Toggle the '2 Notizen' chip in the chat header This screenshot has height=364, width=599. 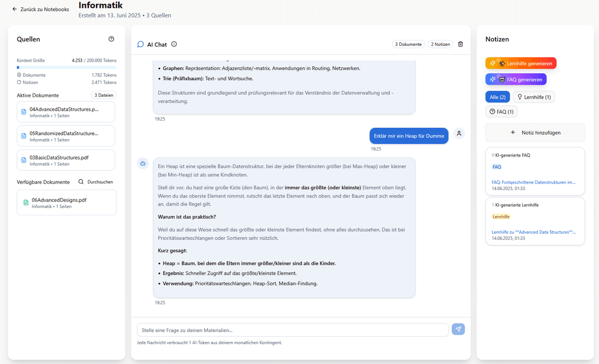pos(440,44)
